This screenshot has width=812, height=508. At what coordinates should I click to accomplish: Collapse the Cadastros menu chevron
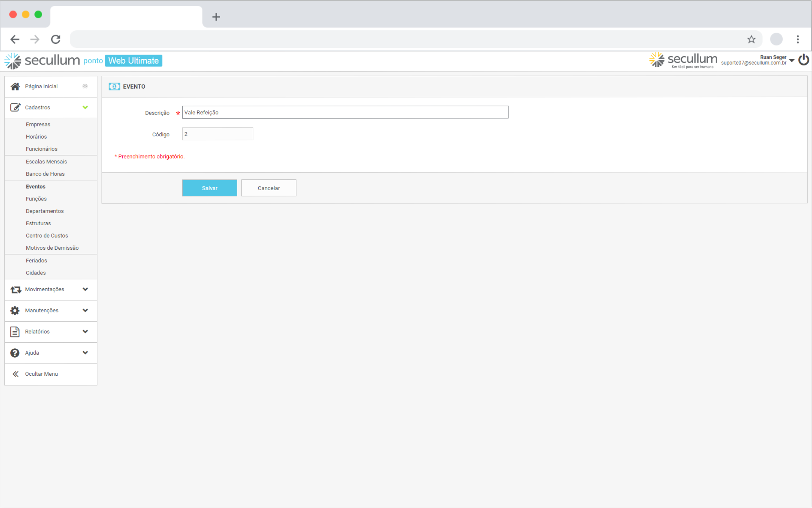tap(85, 107)
